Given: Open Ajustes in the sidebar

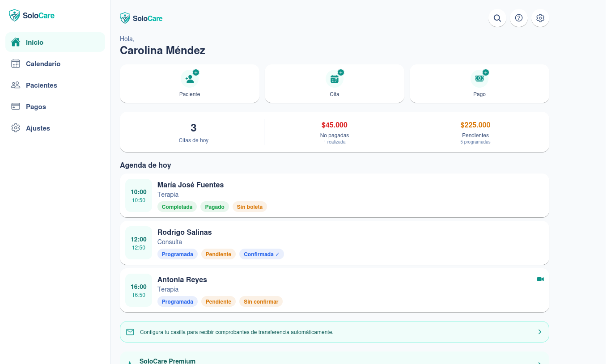Looking at the screenshot, I should tap(55, 128).
